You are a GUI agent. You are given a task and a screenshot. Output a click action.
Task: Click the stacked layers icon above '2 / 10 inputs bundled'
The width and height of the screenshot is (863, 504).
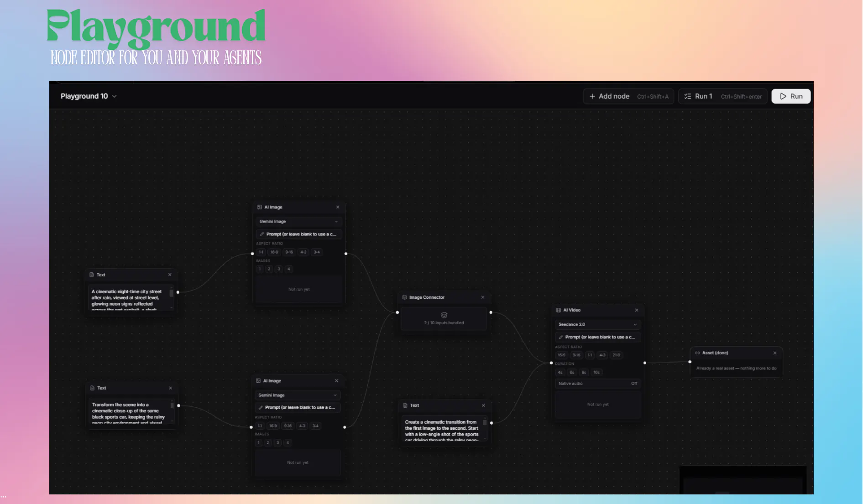444,315
